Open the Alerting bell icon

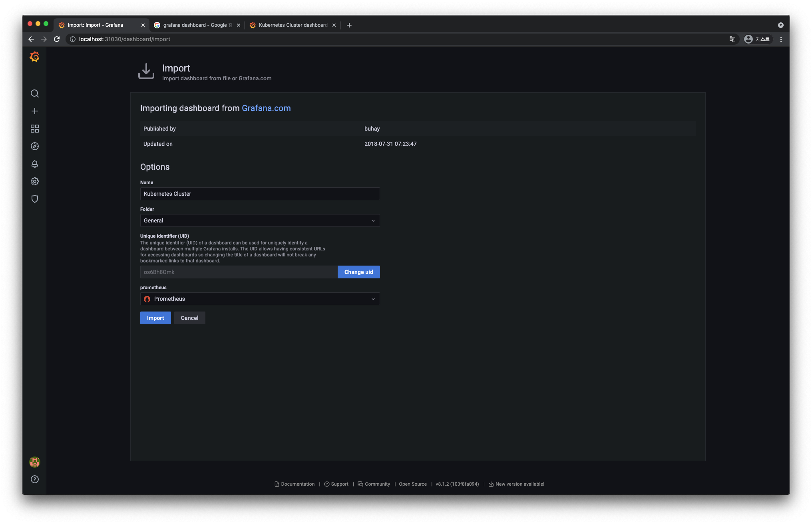(x=35, y=164)
